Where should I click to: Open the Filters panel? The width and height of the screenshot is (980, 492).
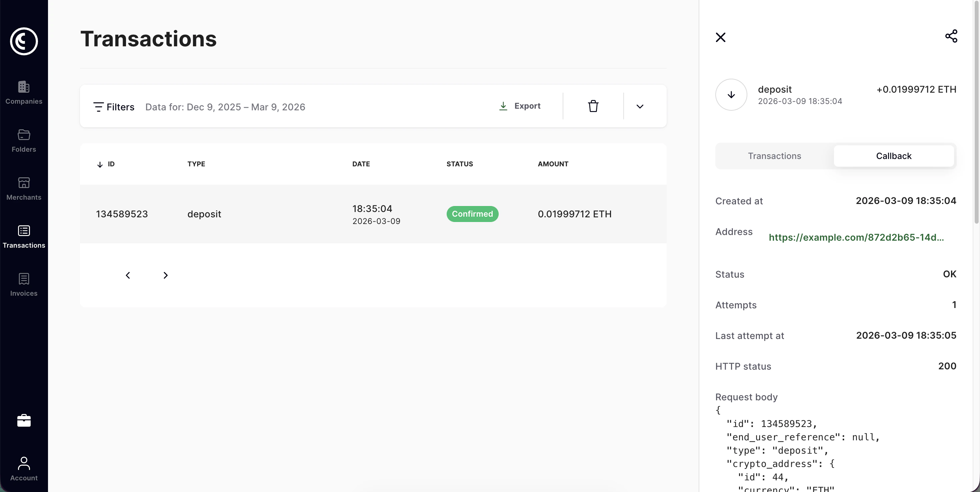pyautogui.click(x=114, y=107)
